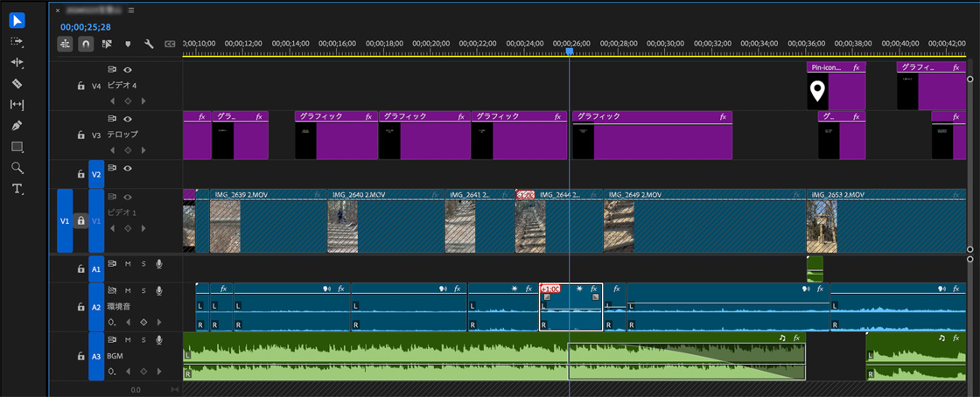This screenshot has width=980, height=397.
Task: Toggle lock on V3 テロップ track
Action: pyautogui.click(x=80, y=135)
